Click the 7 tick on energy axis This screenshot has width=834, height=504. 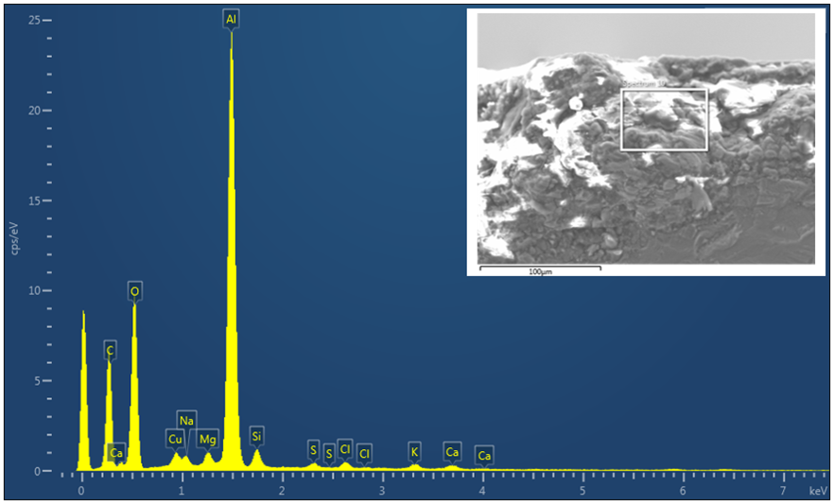[783, 492]
